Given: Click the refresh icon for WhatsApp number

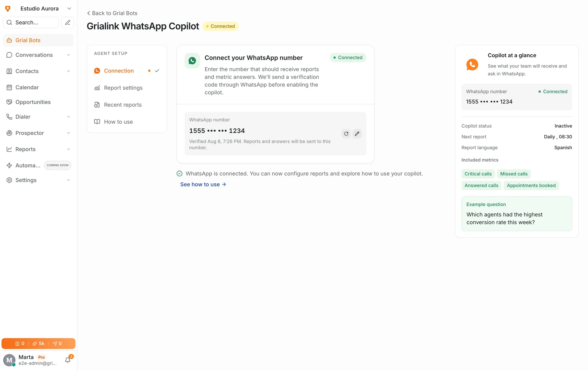Looking at the screenshot, I should coord(346,134).
